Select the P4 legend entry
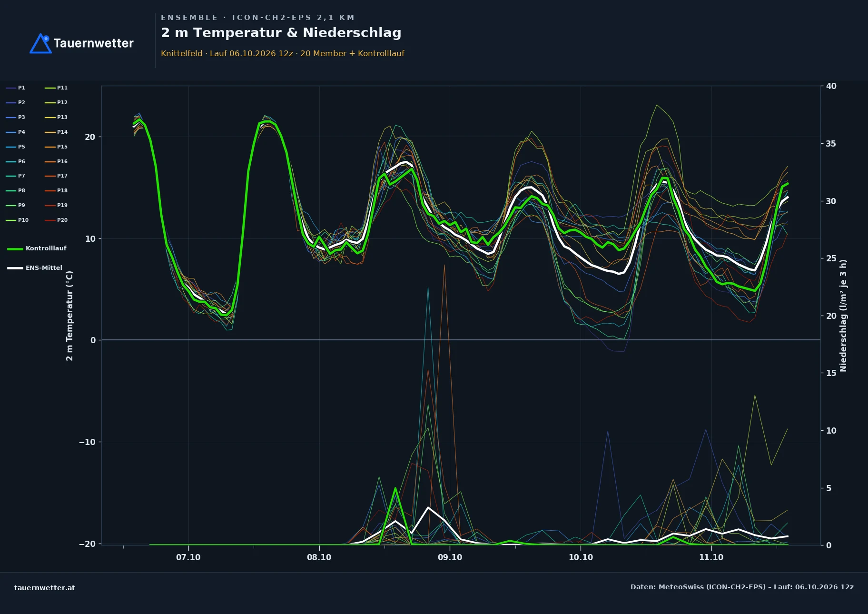Image resolution: width=868 pixels, height=614 pixels. tap(16, 132)
